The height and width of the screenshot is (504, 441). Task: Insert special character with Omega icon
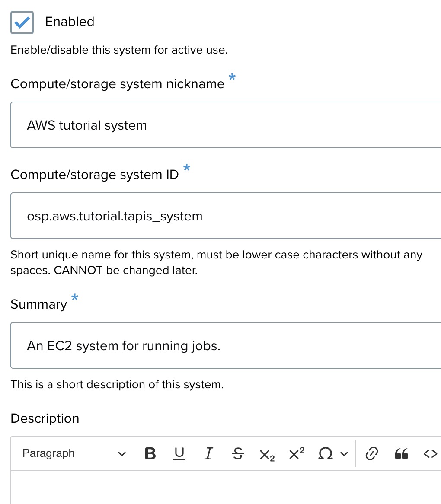pos(325,453)
